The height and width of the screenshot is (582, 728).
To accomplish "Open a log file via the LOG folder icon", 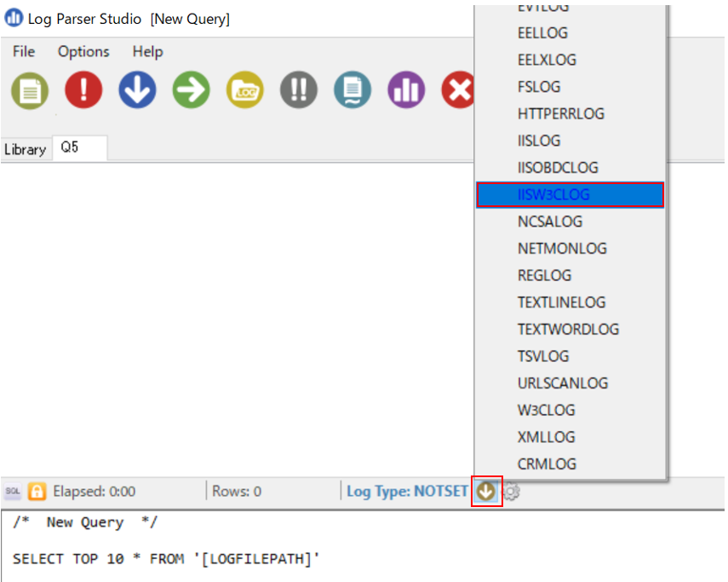I will point(244,89).
